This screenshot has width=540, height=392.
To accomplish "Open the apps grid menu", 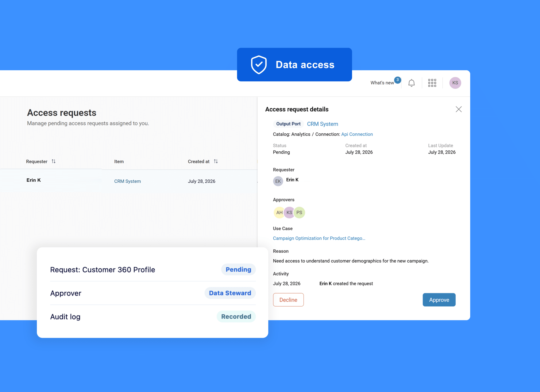I will click(x=432, y=83).
